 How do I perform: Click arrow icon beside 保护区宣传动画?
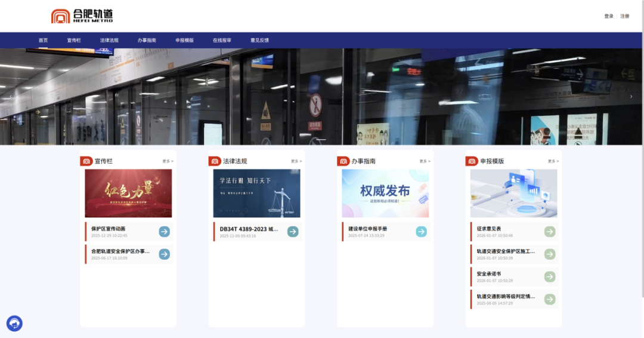164,232
